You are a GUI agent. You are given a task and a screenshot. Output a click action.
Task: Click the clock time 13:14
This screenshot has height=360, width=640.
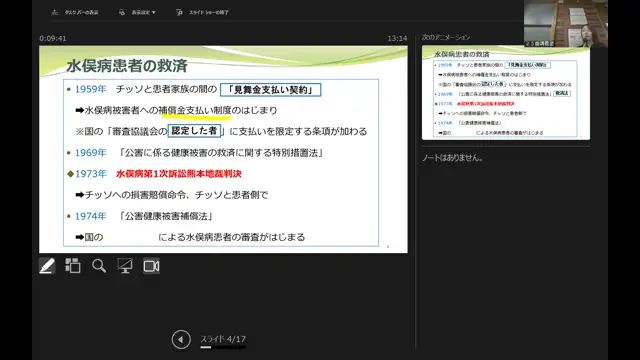click(x=397, y=38)
